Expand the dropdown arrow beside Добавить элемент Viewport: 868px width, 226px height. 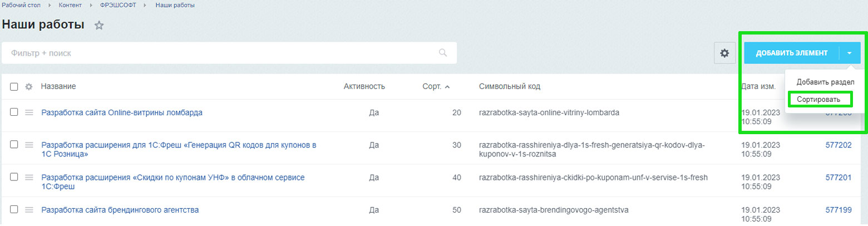850,53
